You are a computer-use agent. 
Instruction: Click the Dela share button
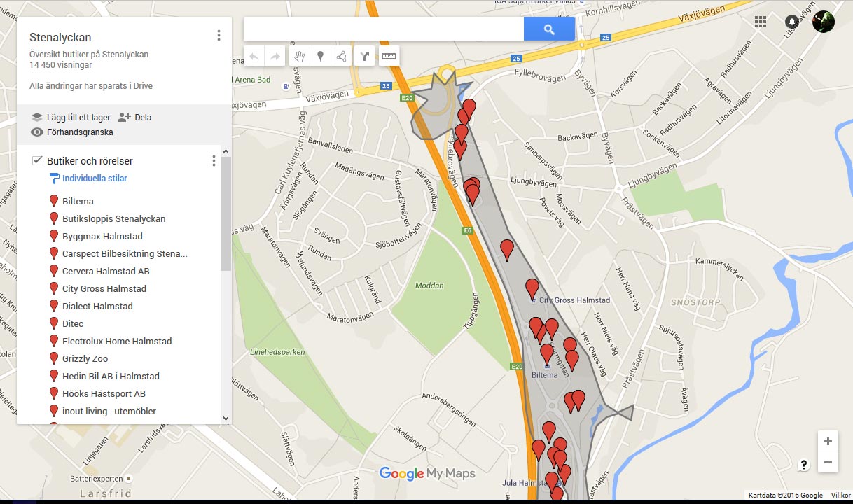point(143,118)
